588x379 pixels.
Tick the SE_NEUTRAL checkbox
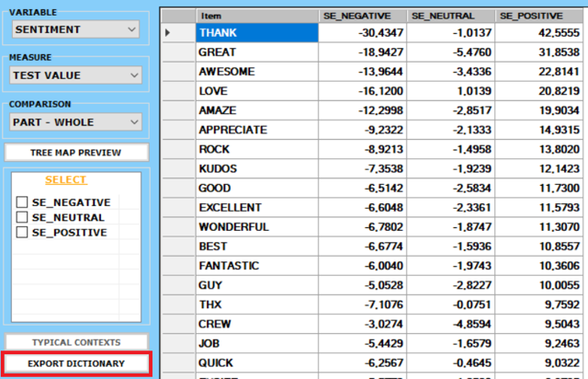[x=23, y=218]
